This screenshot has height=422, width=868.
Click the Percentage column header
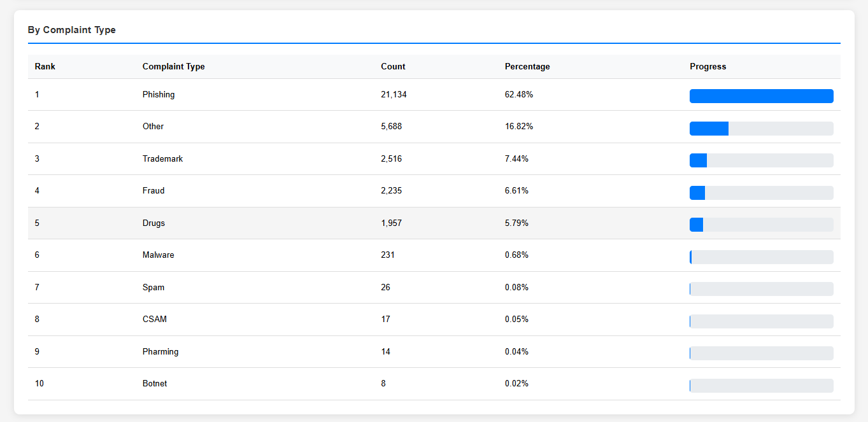tap(527, 67)
